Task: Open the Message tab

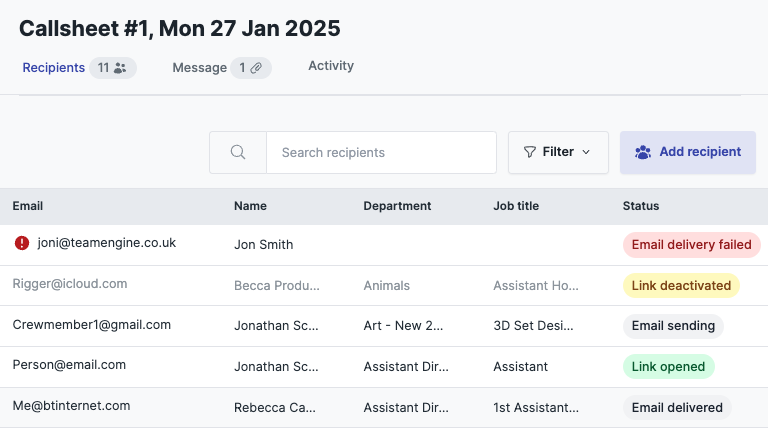Action: click(x=199, y=68)
